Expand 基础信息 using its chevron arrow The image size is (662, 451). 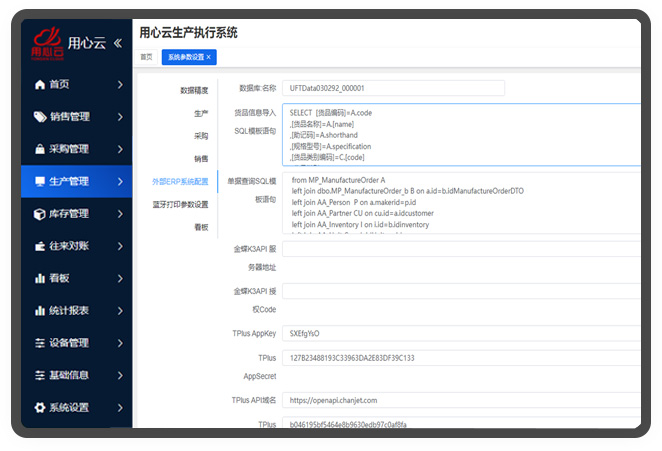tap(119, 375)
